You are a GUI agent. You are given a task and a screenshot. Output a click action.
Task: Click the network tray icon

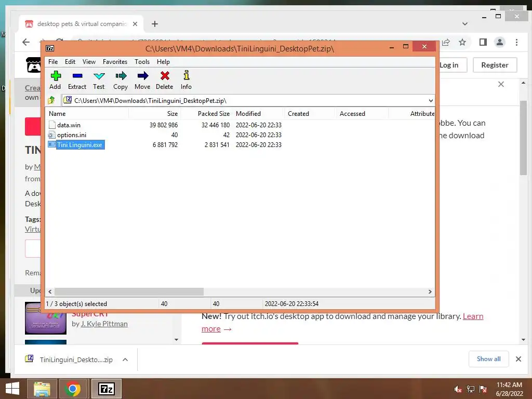471,389
